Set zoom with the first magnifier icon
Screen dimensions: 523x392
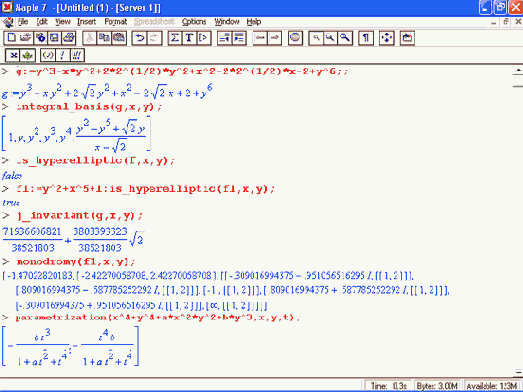[316, 38]
